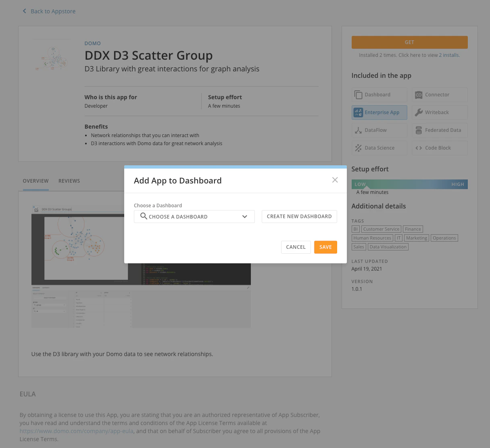Click the back chevron icon near Back to Appstore
Viewport: 490px width, 448px height.
tap(24, 11)
